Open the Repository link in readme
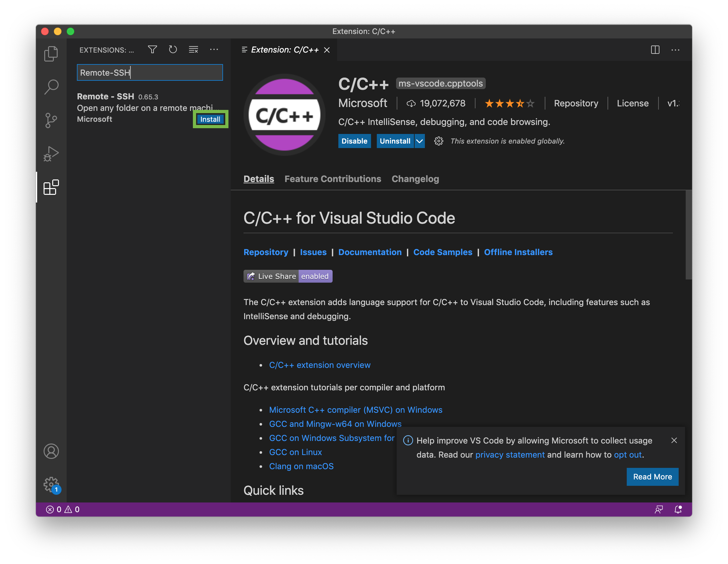728x564 pixels. click(266, 252)
